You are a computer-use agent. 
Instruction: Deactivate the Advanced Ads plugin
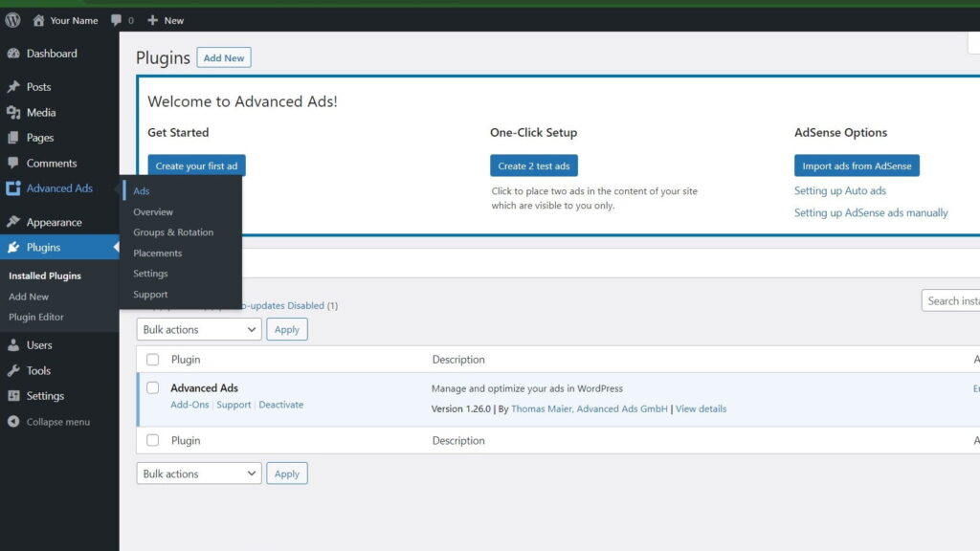[281, 405]
